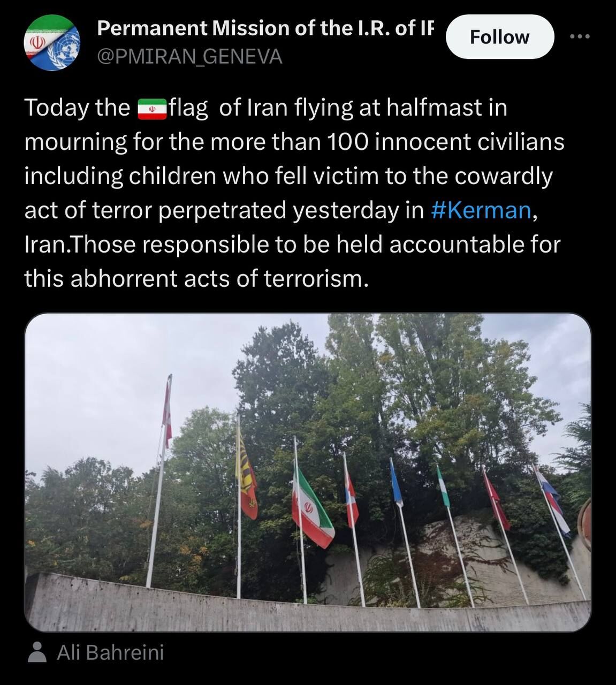
Task: Click the Iran flag emoji in tweet text
Action: coord(152,108)
